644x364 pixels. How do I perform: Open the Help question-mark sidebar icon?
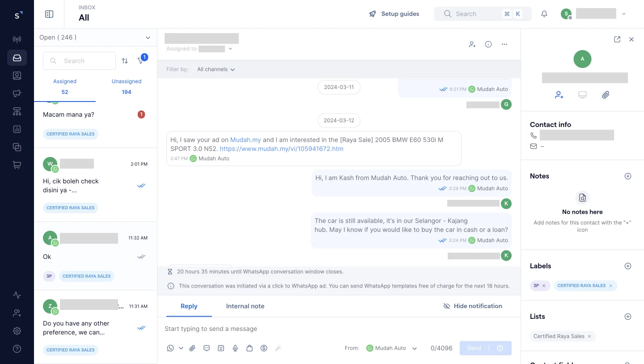click(x=17, y=349)
